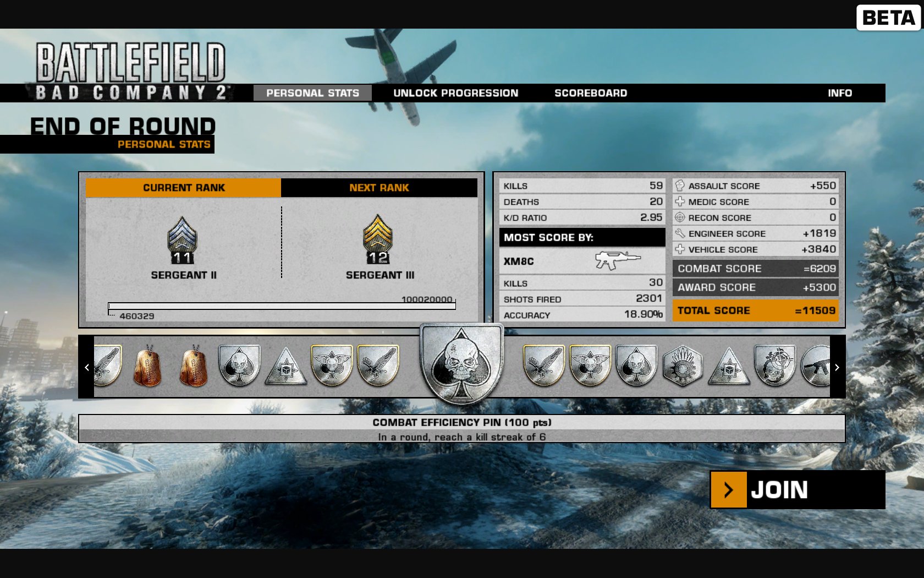Click the assault rifle pin
Viewport: 924px width, 578px height.
(x=817, y=366)
